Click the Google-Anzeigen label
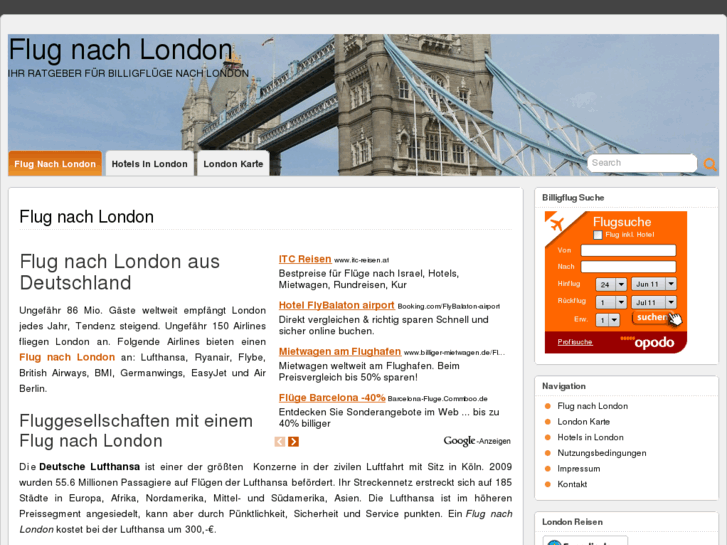The image size is (727, 545). [x=477, y=441]
